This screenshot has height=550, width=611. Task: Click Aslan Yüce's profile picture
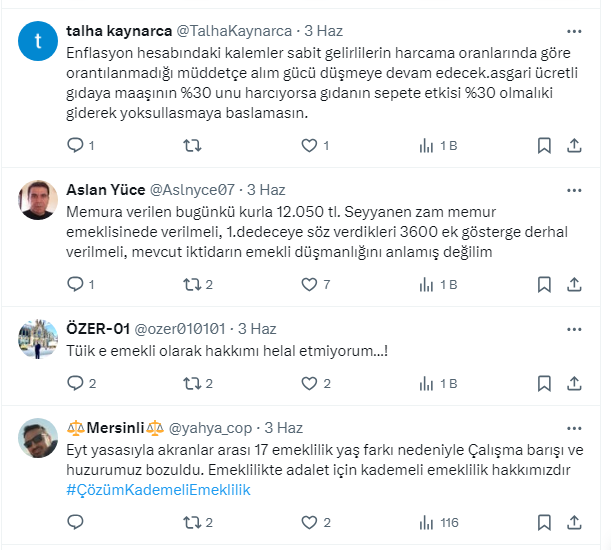click(38, 200)
